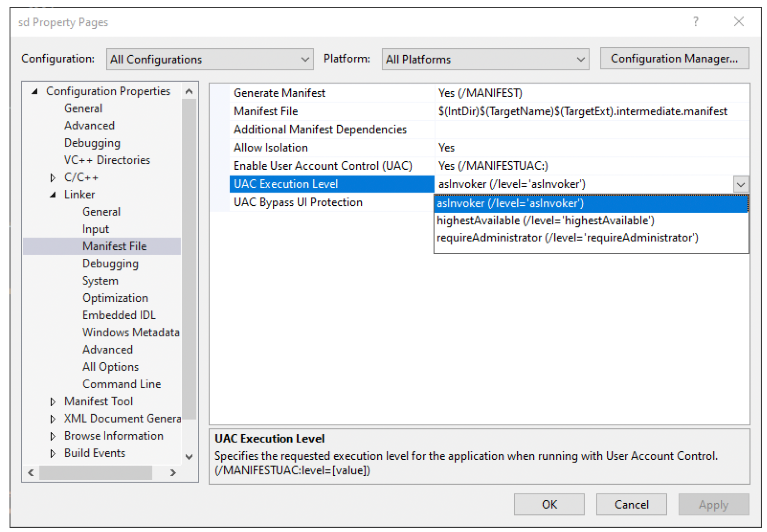
Task: Click the Yes (/MANIFEST) value
Action: (x=480, y=93)
